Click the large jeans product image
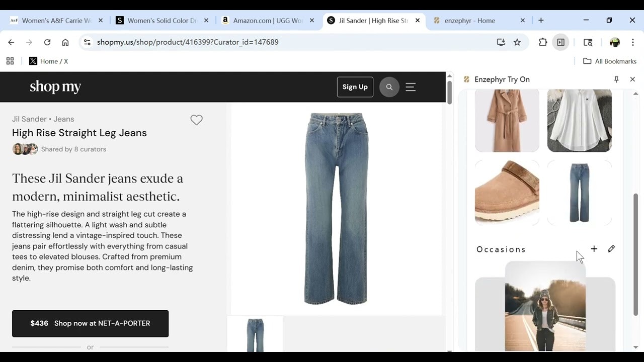This screenshot has height=362, width=644. (336, 209)
